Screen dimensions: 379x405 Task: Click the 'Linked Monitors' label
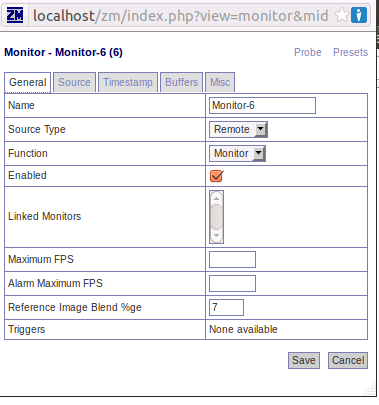pos(45,216)
